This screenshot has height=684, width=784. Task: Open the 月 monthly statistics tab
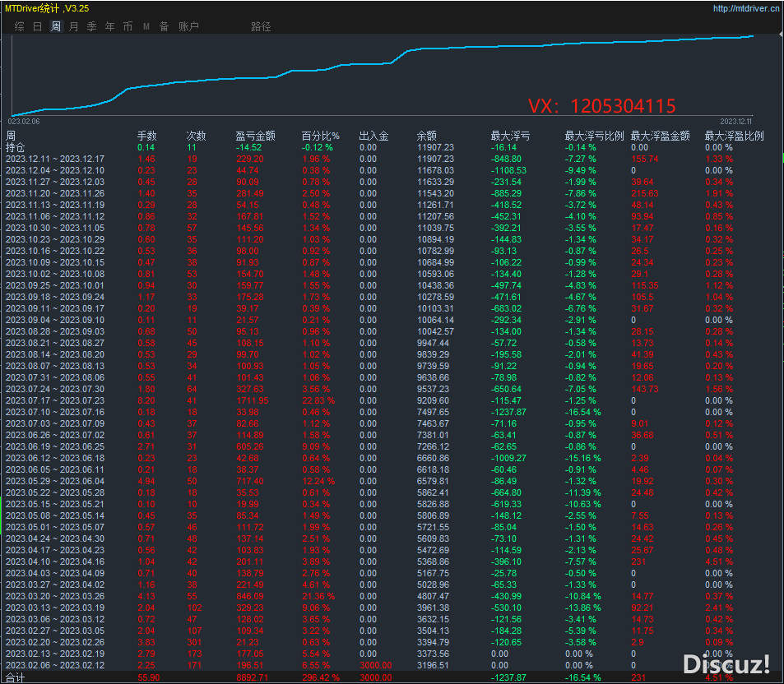tap(73, 26)
